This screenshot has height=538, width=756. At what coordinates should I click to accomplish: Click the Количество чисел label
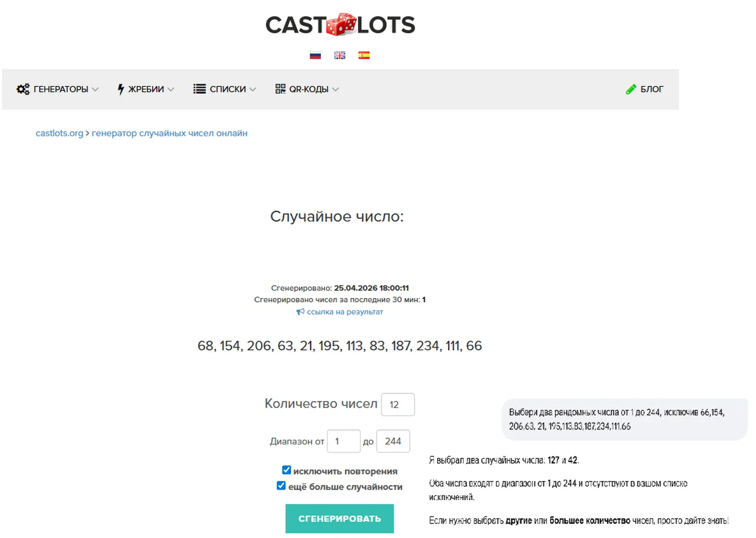[321, 403]
